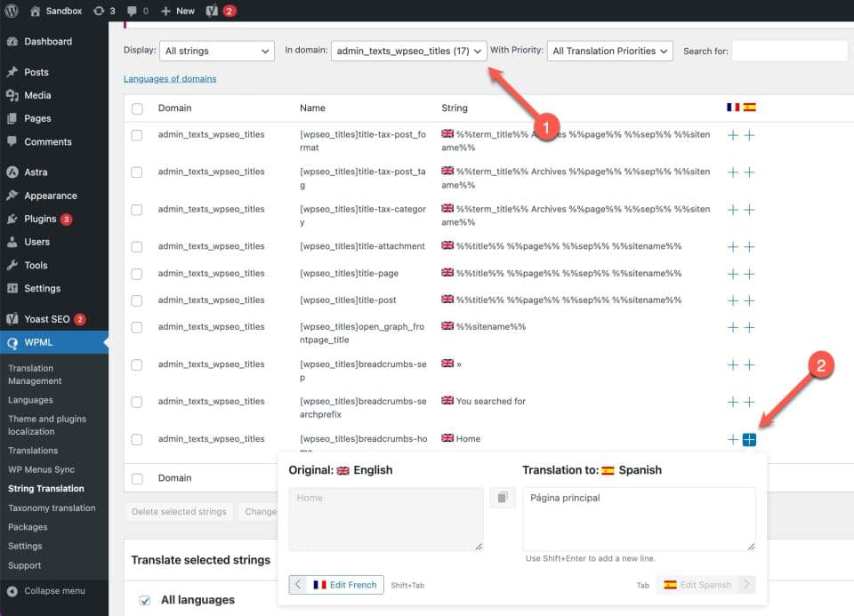Add French translation for title-tax-post_tag string

[x=732, y=172]
